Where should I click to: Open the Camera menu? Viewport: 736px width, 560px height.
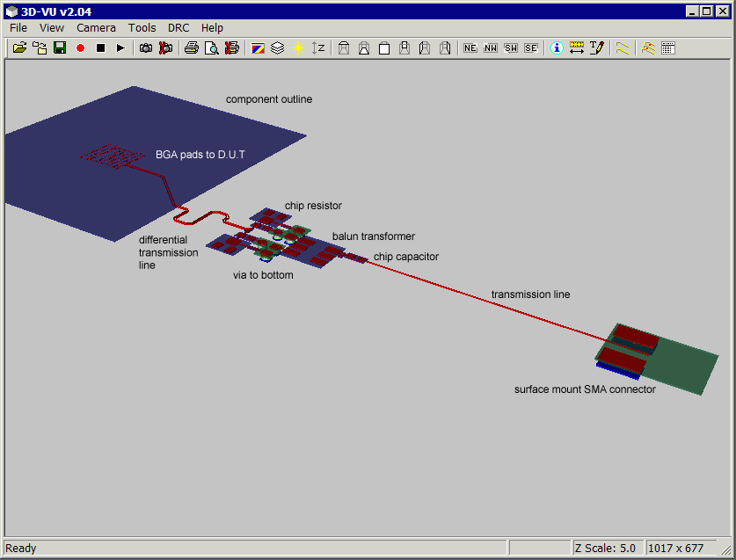point(96,28)
